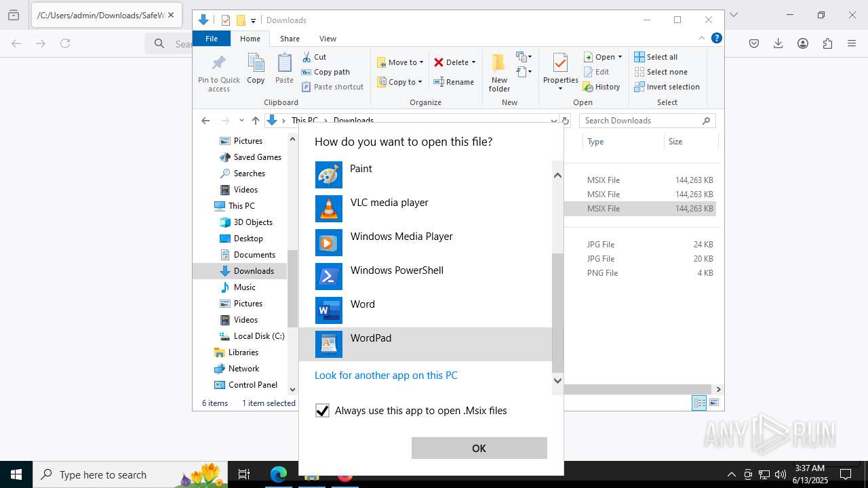Click Invert selection

667,87
